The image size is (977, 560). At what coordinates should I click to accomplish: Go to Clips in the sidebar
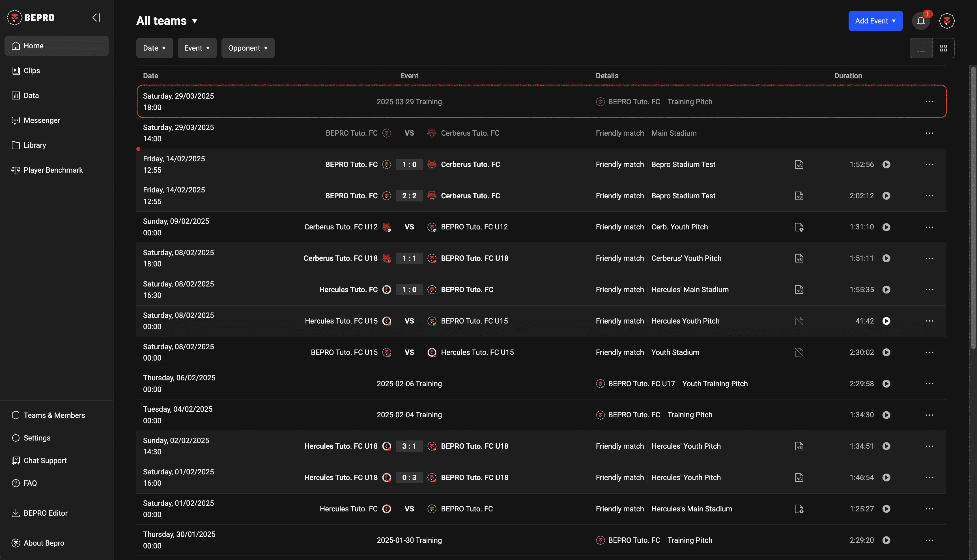click(32, 71)
